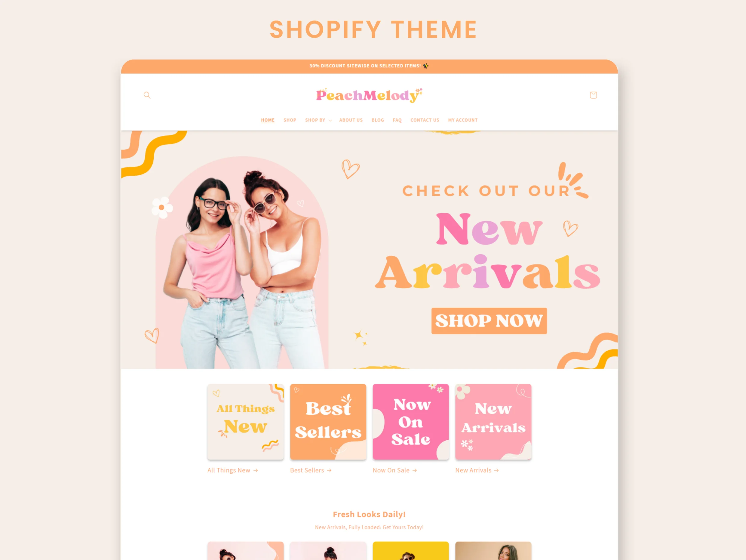This screenshot has width=746, height=560.
Task: Click arrow next to Now On Sale
Action: (415, 470)
